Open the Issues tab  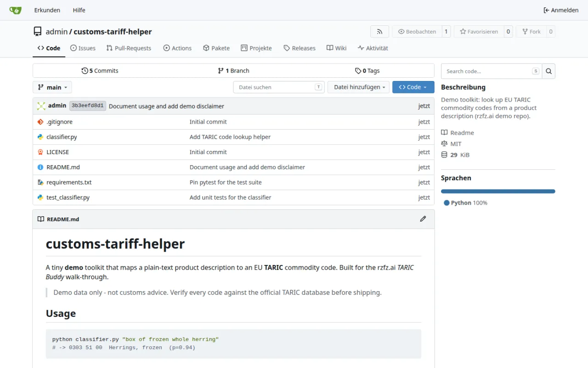point(83,48)
